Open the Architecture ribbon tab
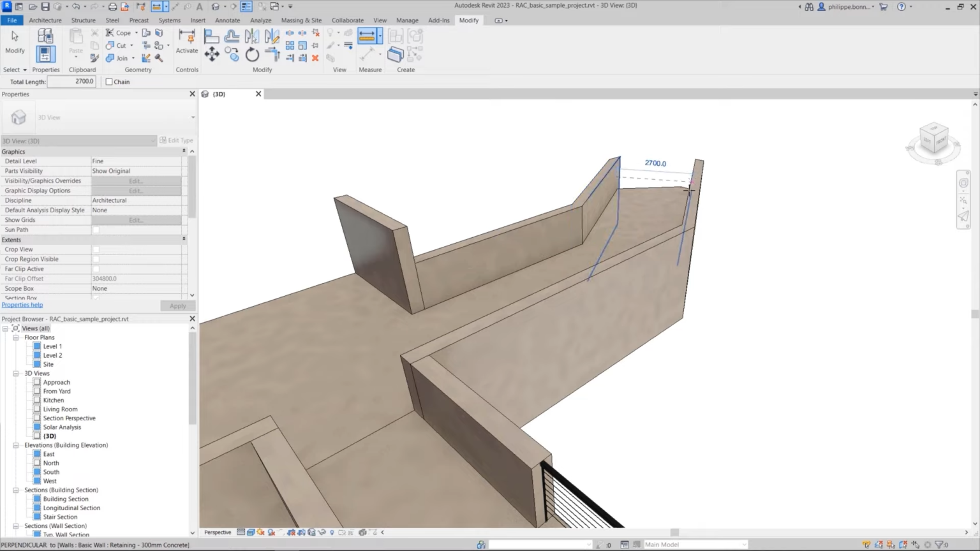This screenshot has height=551, width=980. point(45,20)
